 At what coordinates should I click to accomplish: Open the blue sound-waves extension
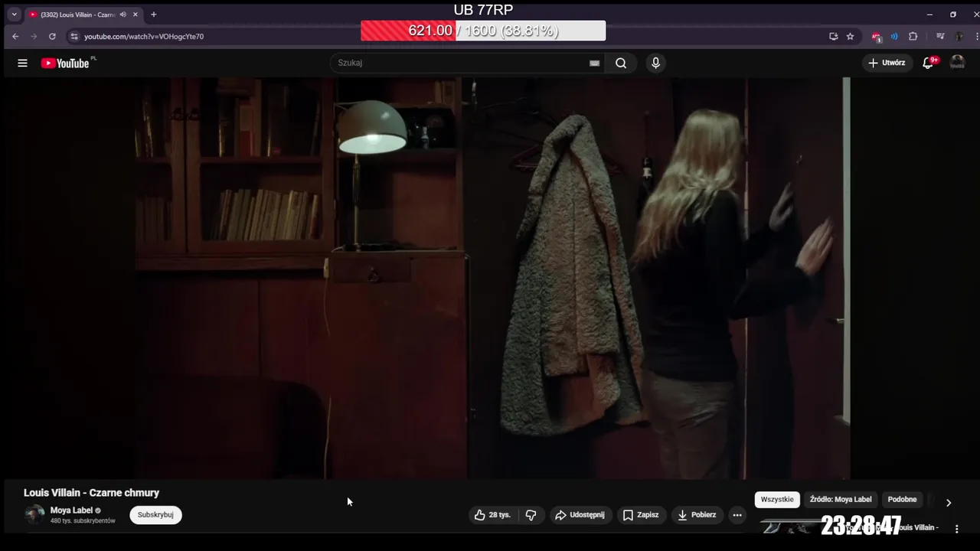point(894,36)
